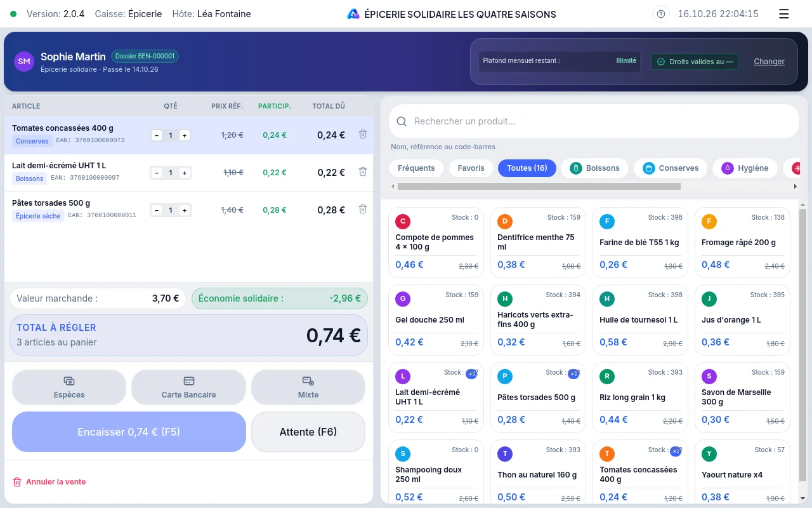Decrease quantity of Tomates concassées
The image size is (812, 508).
(157, 135)
